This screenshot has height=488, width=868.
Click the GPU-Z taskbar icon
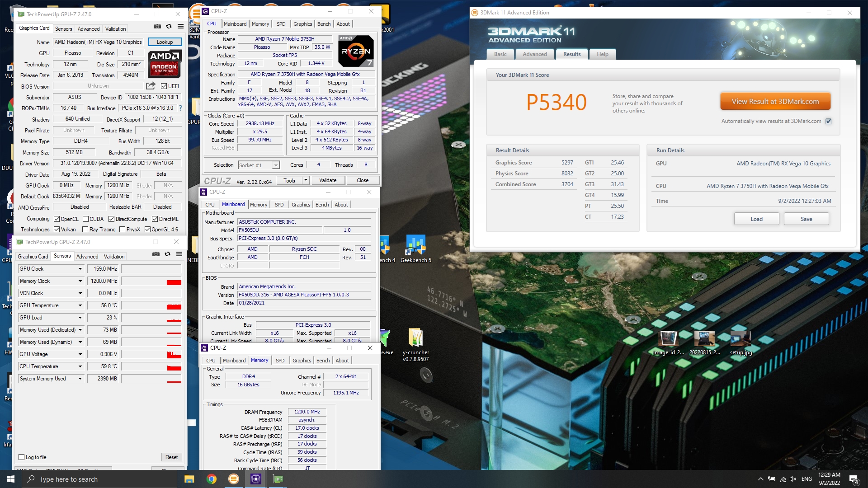click(x=278, y=479)
